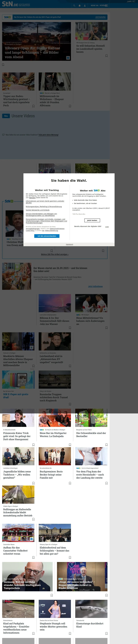Bookmark the Leichenfund Aktenzeichen XY article

point(70,366)
